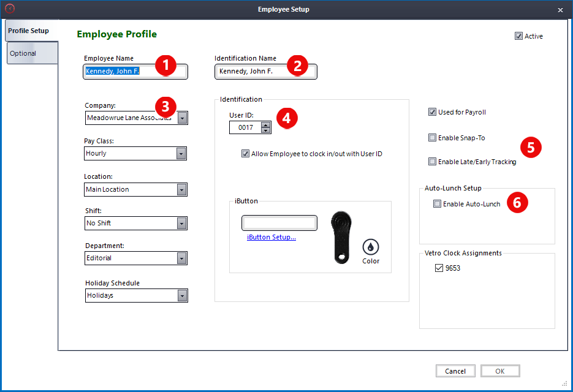573x392 pixels.
Task: Click the red icon in the title bar
Action: [10, 9]
